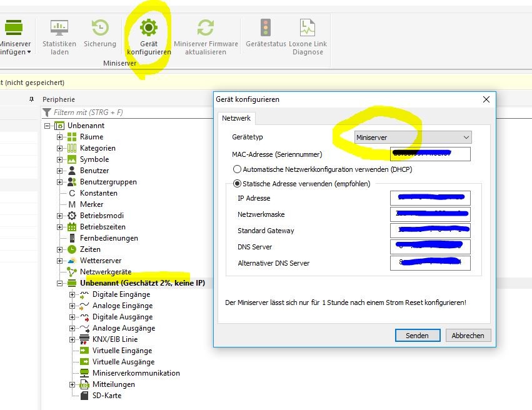
Task: Select the Fernbedienungen tree entry text
Action: coord(109,238)
